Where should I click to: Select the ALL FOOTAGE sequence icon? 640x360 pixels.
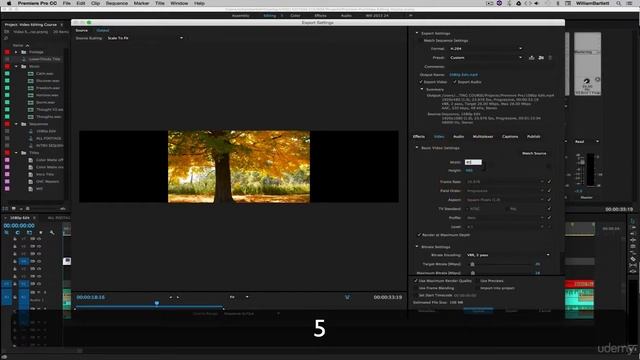coord(31,138)
